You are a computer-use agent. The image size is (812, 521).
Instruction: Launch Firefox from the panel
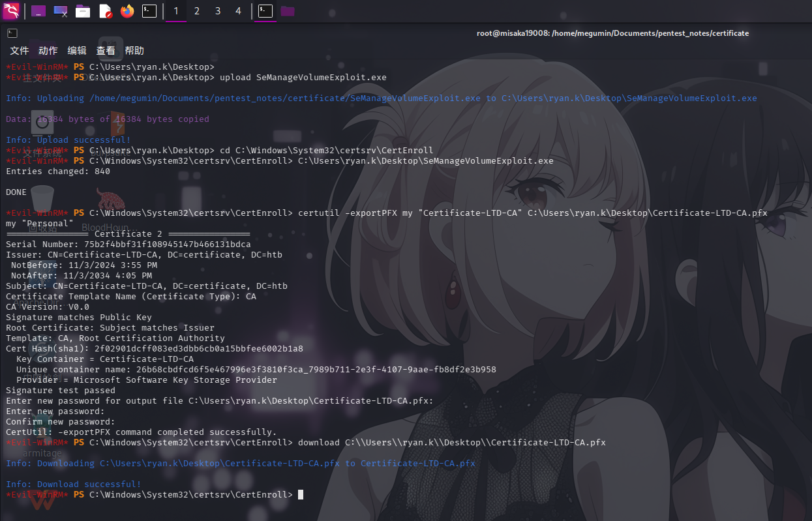[127, 11]
